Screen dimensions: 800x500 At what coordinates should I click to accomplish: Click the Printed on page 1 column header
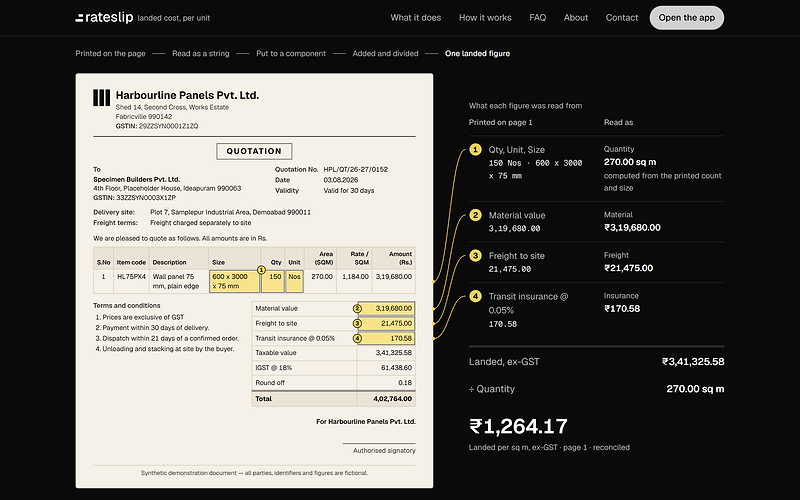[x=501, y=122]
